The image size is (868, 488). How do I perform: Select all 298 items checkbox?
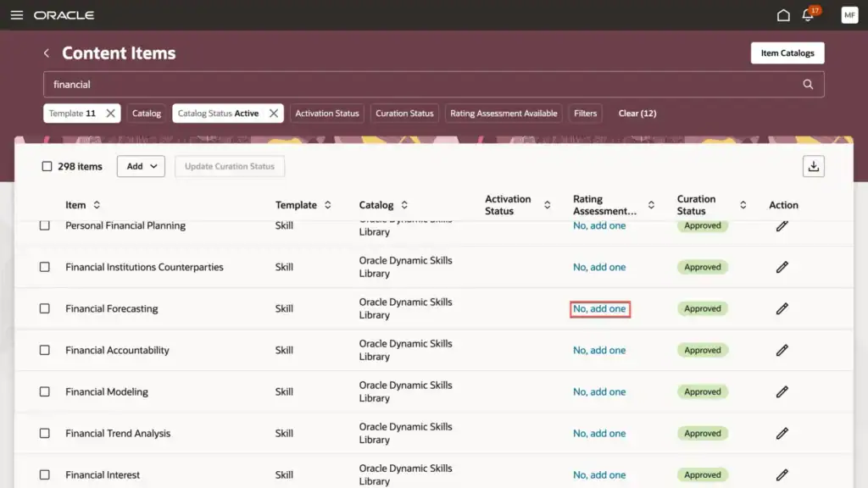[x=47, y=167]
